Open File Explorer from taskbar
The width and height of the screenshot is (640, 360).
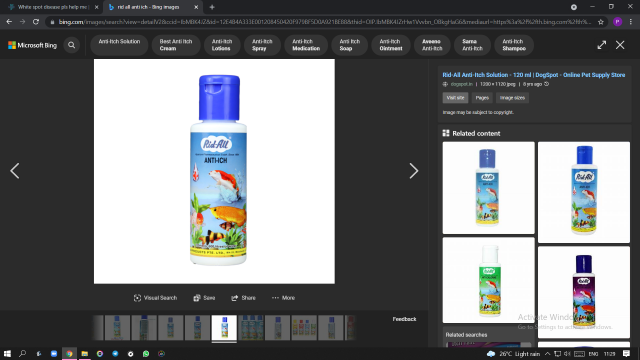(x=84, y=354)
